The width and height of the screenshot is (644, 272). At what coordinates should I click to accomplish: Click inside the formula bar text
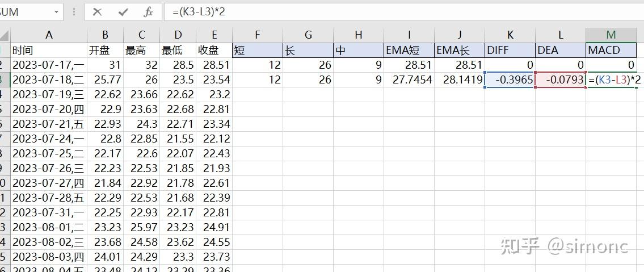[397, 12]
